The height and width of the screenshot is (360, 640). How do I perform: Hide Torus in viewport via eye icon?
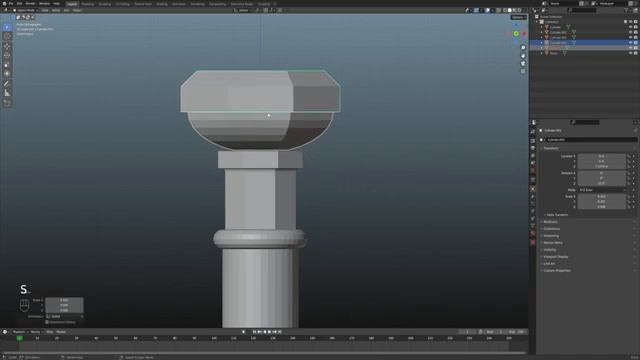tap(630, 53)
